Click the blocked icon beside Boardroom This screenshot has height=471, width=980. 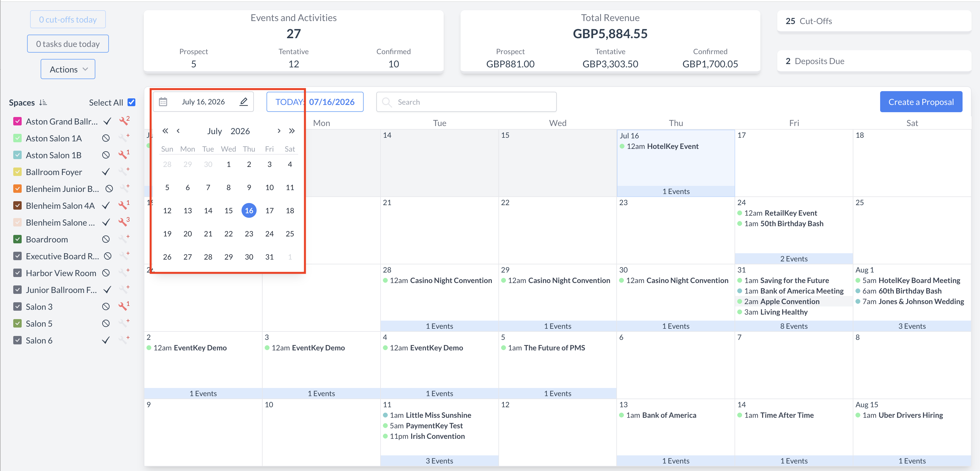click(x=106, y=239)
